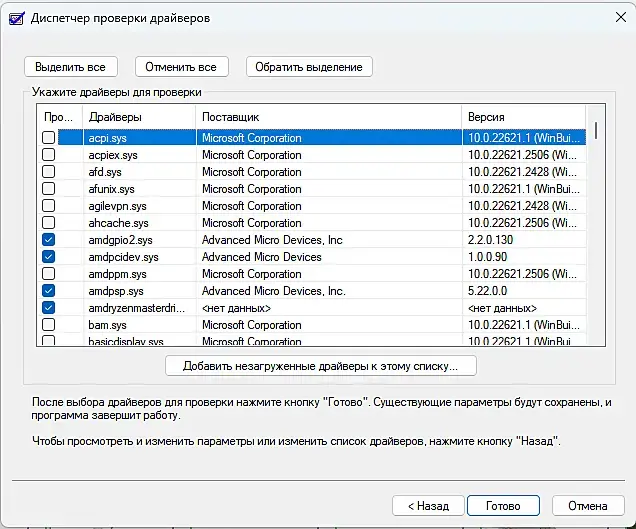
Task: Confirm selection with Готово button
Action: [x=503, y=505]
